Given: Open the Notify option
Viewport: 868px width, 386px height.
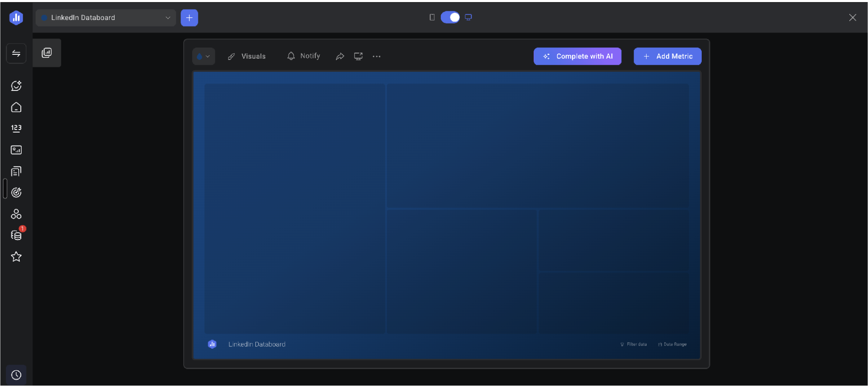Looking at the screenshot, I should [x=304, y=56].
